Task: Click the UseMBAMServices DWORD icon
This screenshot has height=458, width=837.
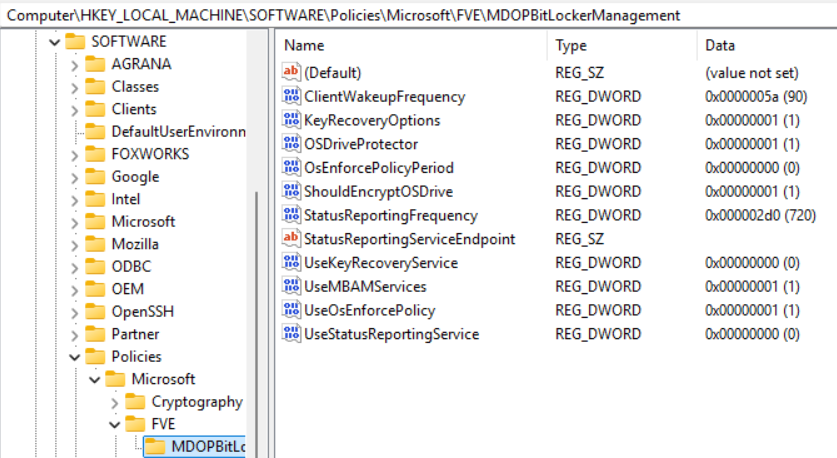Action: pos(291,286)
